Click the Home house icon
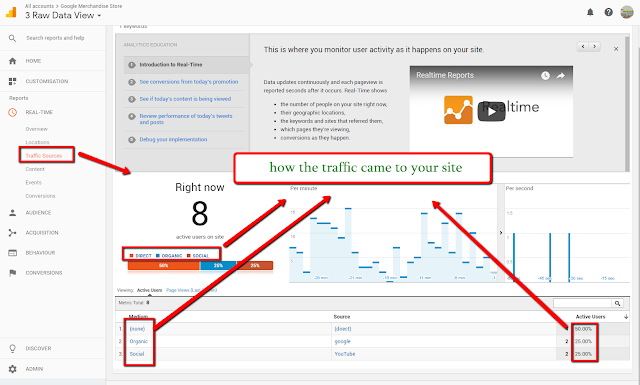 click(x=13, y=61)
